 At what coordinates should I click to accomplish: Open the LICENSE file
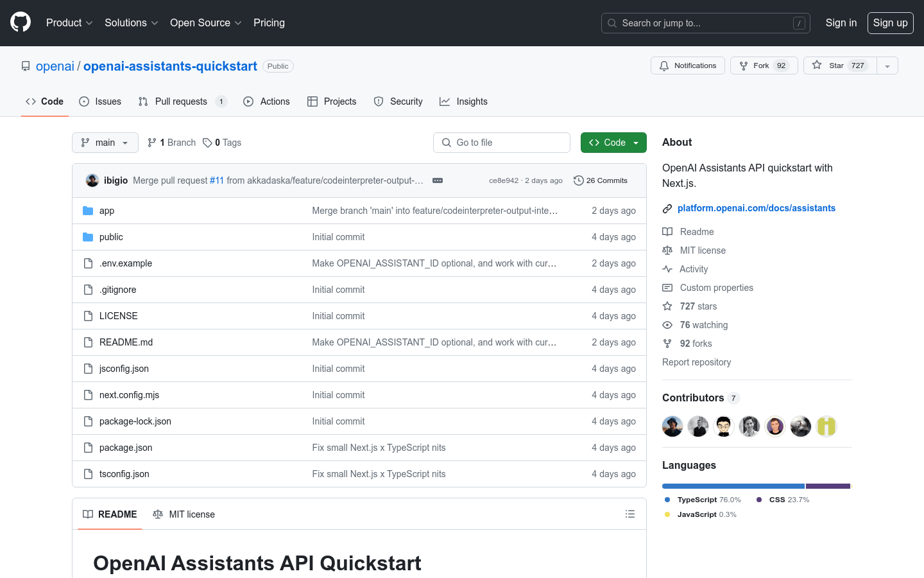119,316
